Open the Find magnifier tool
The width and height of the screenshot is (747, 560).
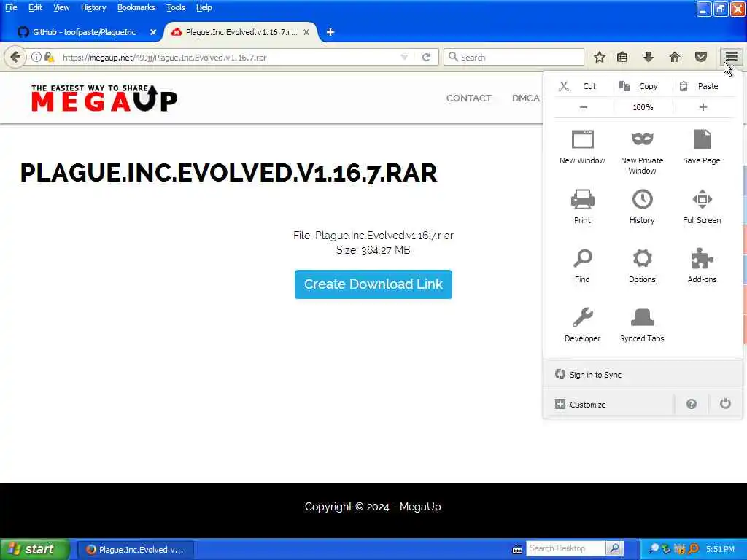coord(582,265)
